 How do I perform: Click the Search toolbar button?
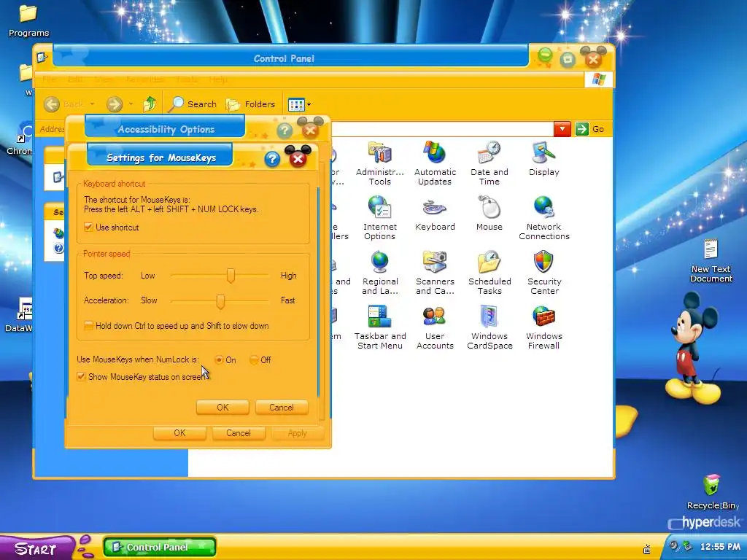pyautogui.click(x=193, y=104)
